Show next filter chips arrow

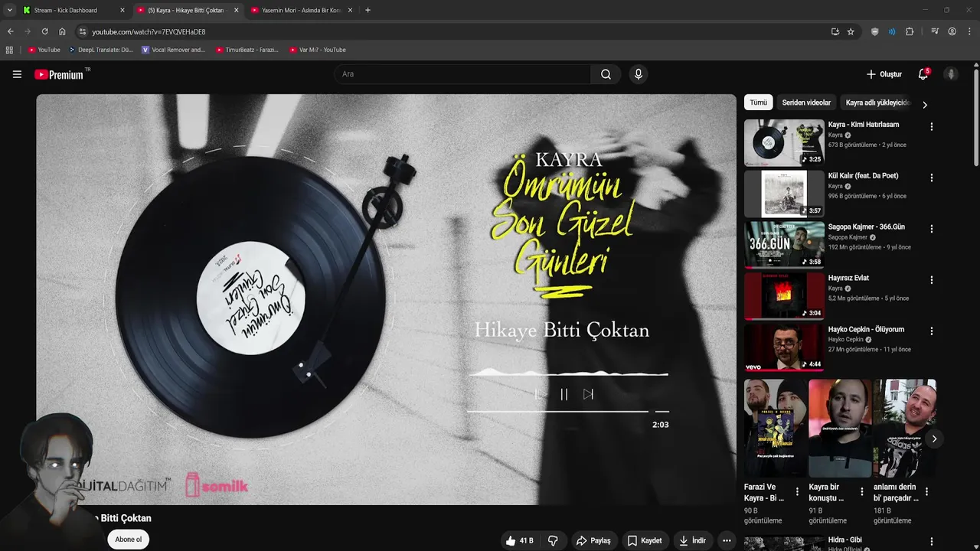tap(925, 105)
